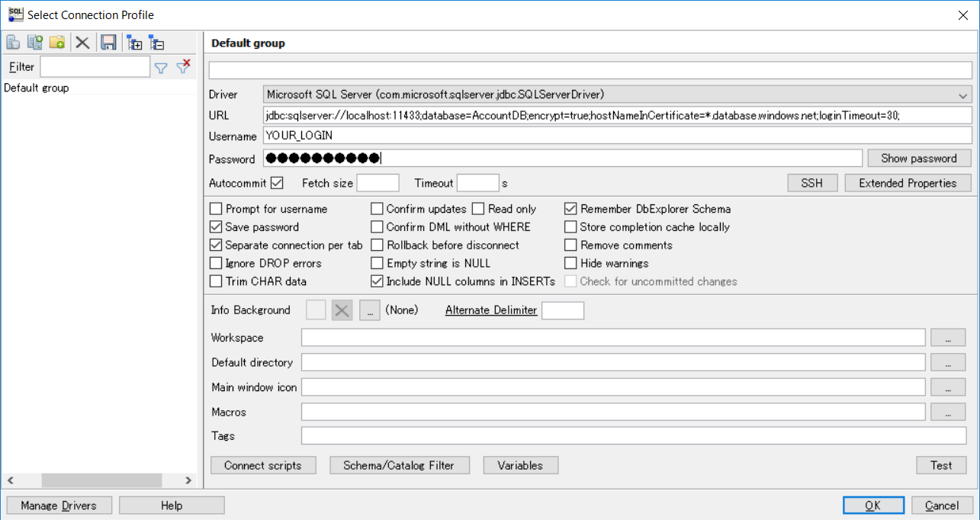Test the database connection
The image size is (980, 520).
[x=940, y=464]
